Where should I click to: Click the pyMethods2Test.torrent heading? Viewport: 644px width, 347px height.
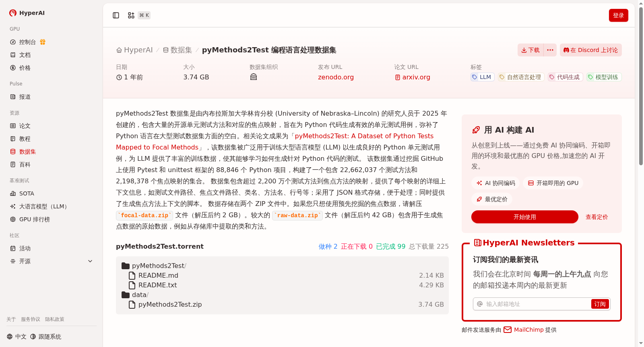(160, 246)
